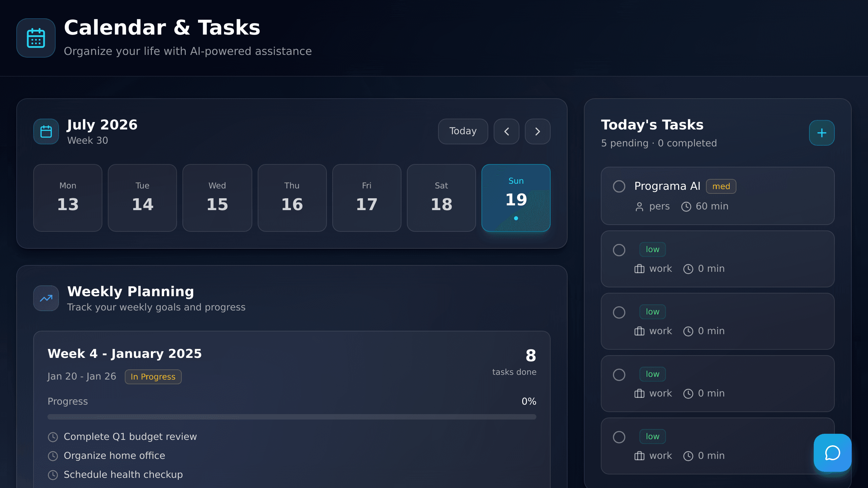The width and height of the screenshot is (868, 488).
Task: Click the Jan 20 - Jan 26 date range
Action: [82, 377]
